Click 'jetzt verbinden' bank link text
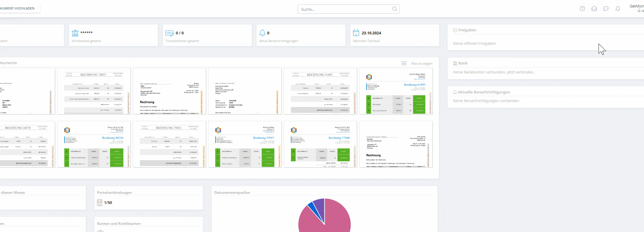Viewport: 644px width, 232px height. [521, 72]
